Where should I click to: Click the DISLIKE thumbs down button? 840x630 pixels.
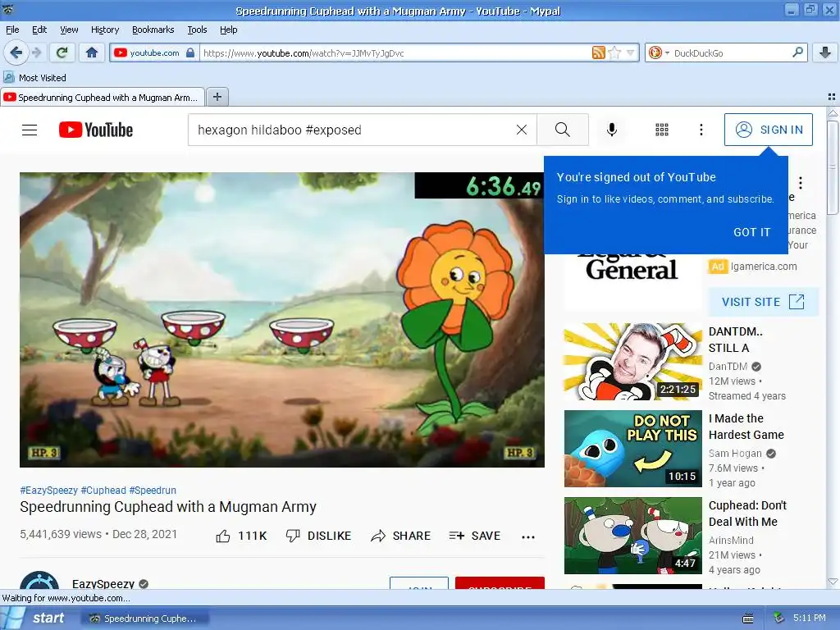[319, 536]
